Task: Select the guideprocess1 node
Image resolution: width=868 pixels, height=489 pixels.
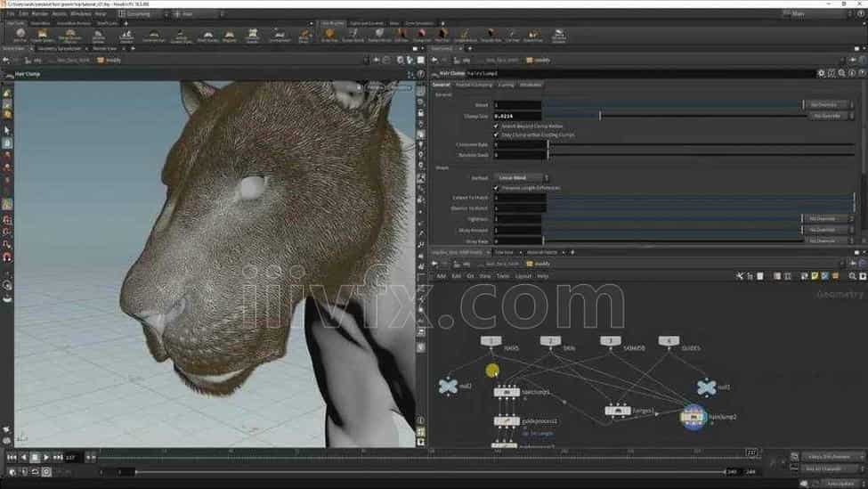Action: 506,421
